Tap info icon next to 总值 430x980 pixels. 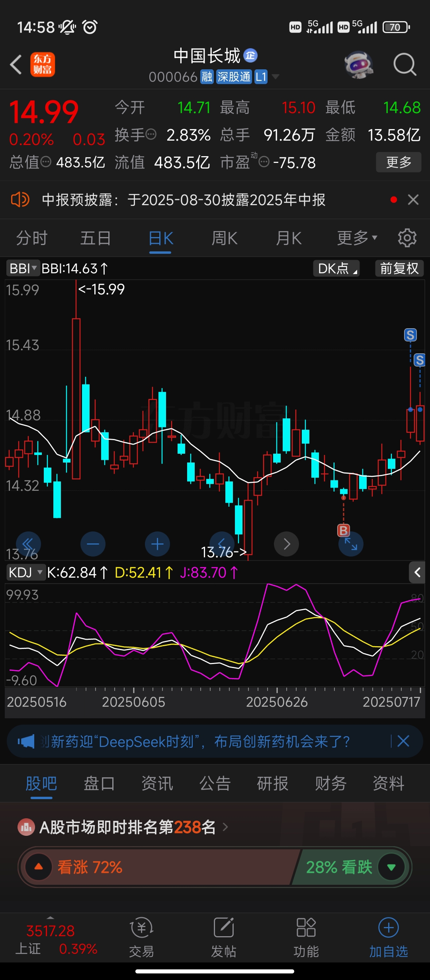pyautogui.click(x=46, y=162)
